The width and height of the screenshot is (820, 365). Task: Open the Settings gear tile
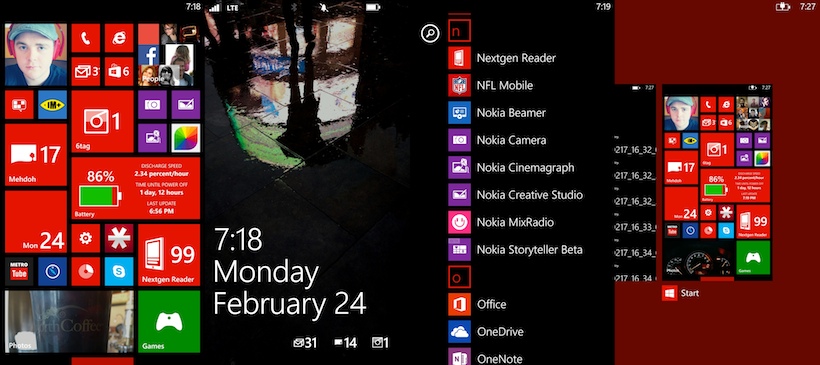(85, 238)
